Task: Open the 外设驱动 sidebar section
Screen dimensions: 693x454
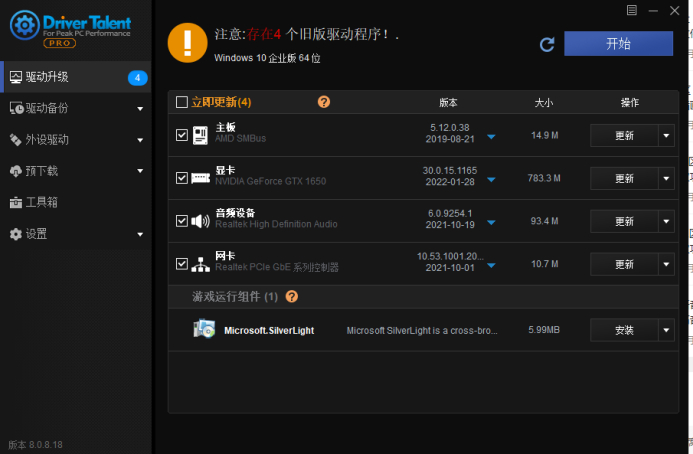Action: point(76,140)
